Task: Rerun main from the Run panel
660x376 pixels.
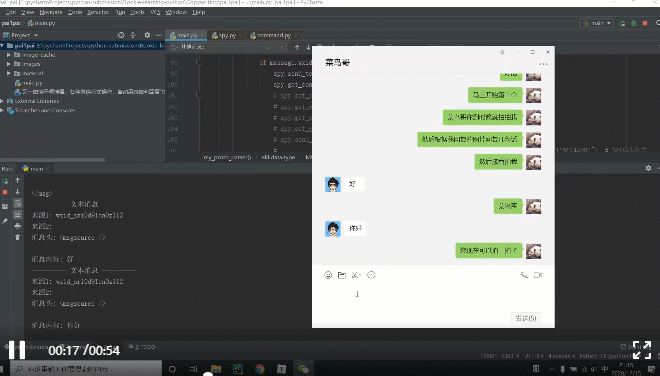Action: (x=5, y=181)
